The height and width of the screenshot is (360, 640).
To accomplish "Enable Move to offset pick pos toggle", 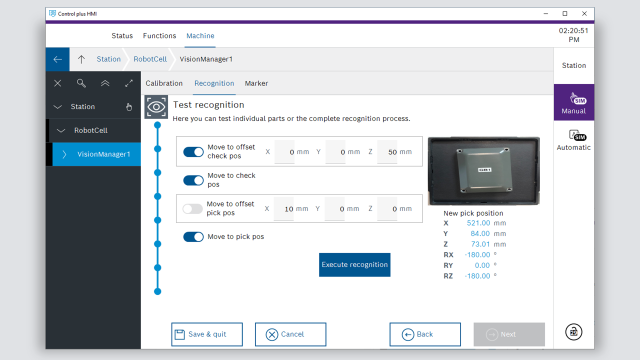I will click(x=192, y=209).
